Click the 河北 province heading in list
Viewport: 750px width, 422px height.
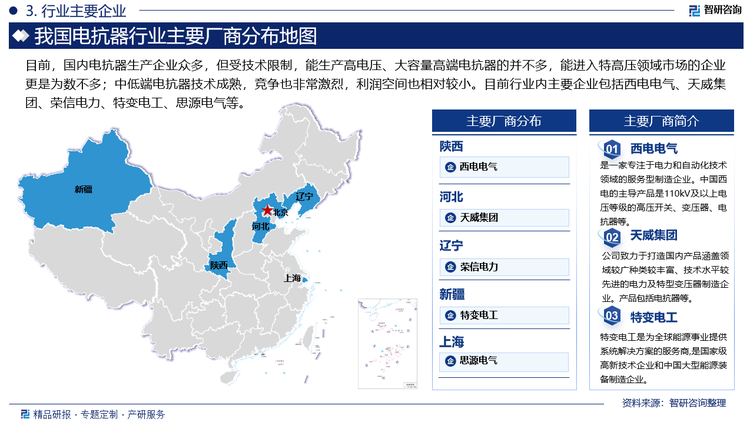click(451, 197)
